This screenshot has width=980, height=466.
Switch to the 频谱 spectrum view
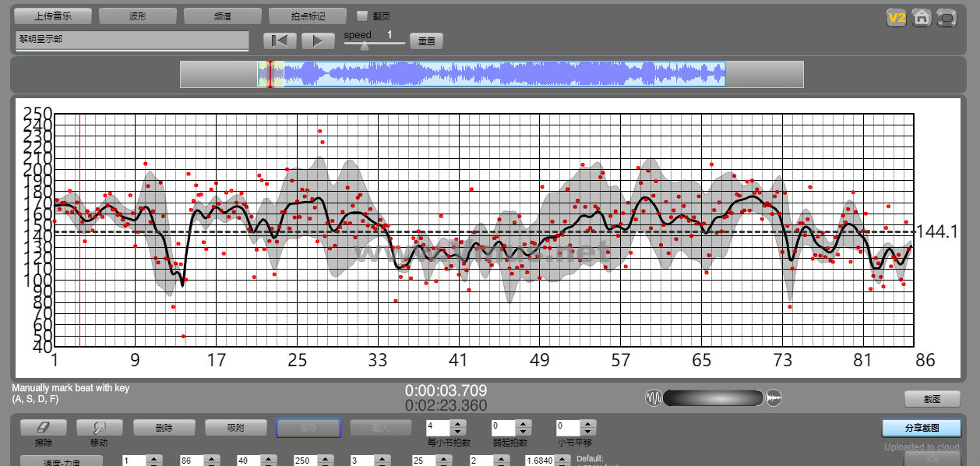coord(223,16)
